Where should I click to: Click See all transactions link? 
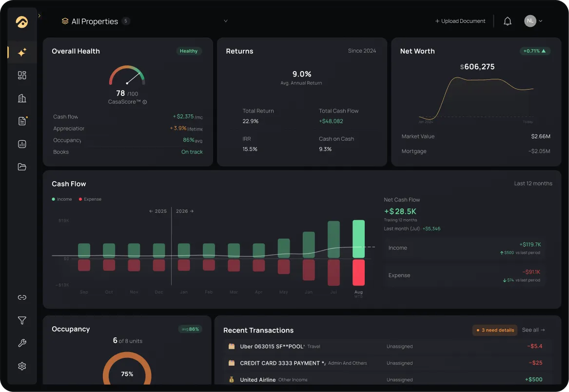coord(533,330)
